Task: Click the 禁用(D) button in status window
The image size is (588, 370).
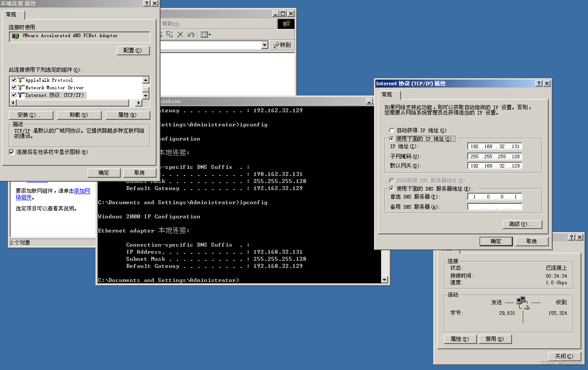Action: click(495, 339)
